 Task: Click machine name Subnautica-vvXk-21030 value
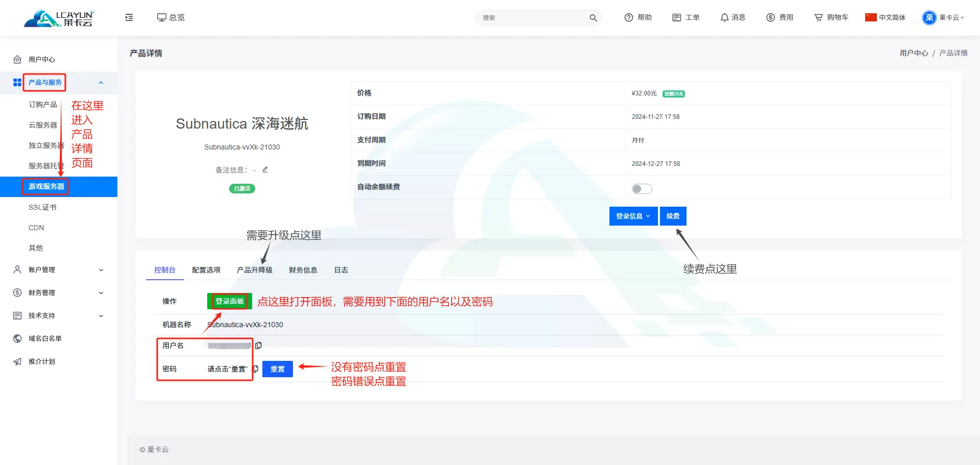pyautogui.click(x=245, y=325)
